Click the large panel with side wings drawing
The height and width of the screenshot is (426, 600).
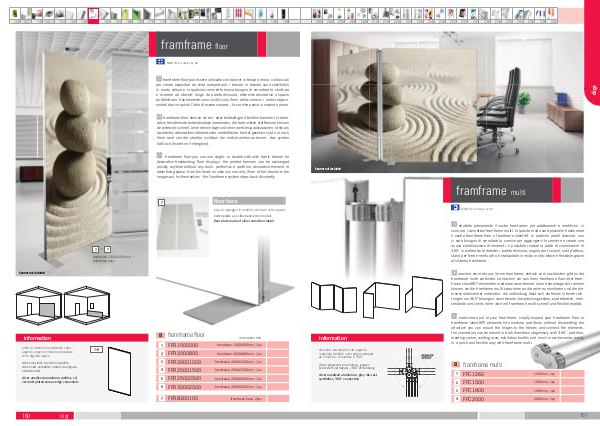pos(424,296)
